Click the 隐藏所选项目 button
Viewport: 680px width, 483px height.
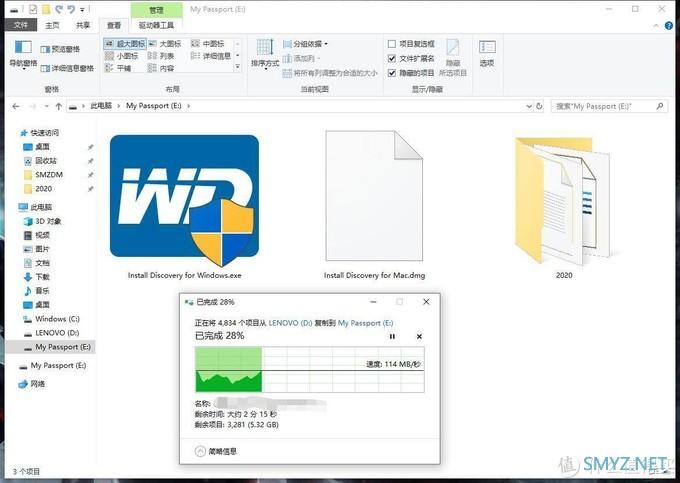[453, 58]
